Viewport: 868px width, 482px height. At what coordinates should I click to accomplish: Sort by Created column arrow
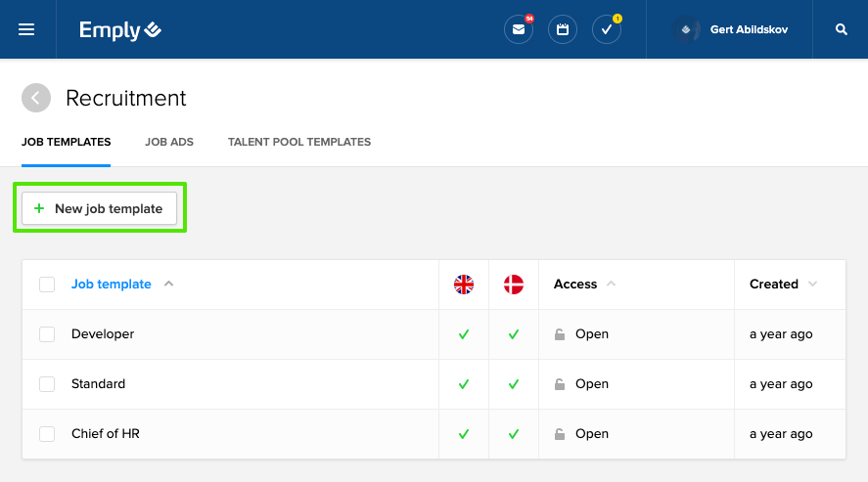(x=812, y=284)
